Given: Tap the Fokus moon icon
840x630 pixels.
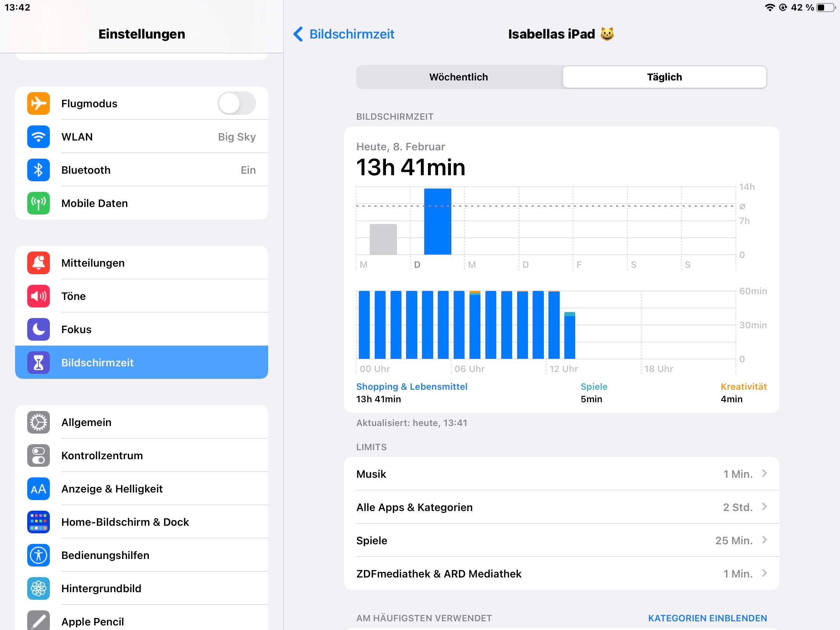Looking at the screenshot, I should 39,329.
